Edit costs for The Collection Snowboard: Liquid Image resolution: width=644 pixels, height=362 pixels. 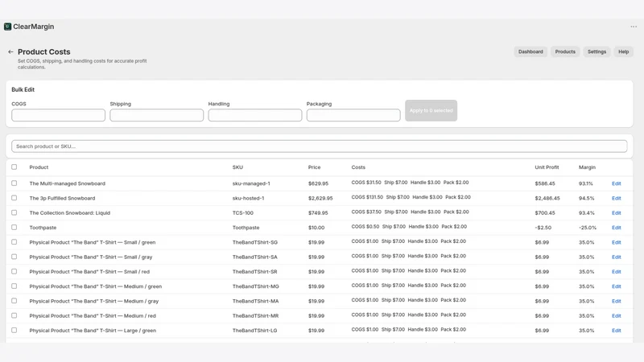[616, 213]
